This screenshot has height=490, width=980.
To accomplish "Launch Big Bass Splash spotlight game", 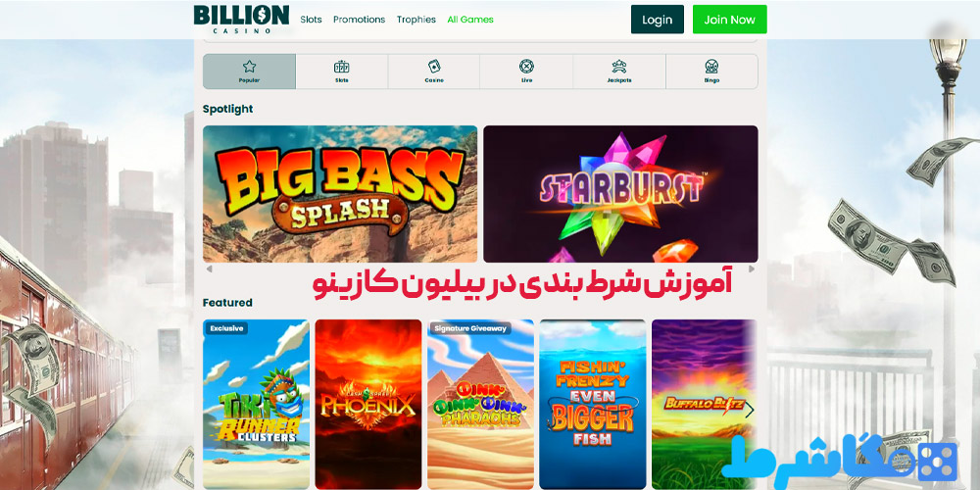I will pyautogui.click(x=340, y=194).
